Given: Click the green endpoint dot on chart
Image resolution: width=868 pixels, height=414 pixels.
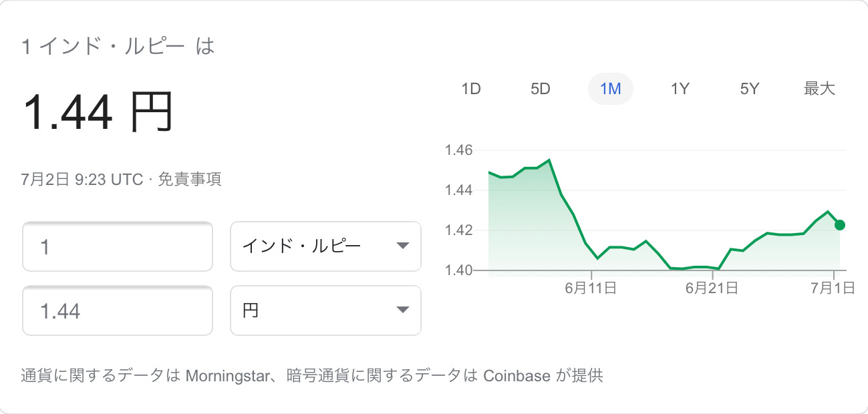Looking at the screenshot, I should point(840,225).
